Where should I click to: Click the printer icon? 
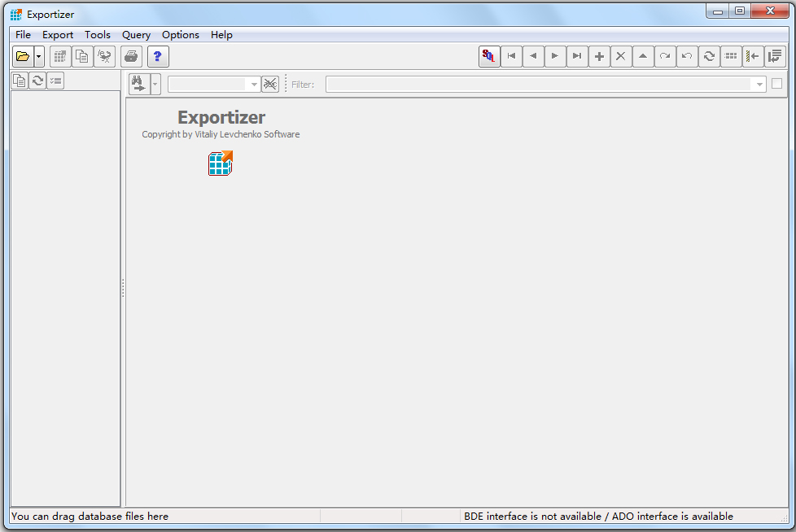coord(131,56)
